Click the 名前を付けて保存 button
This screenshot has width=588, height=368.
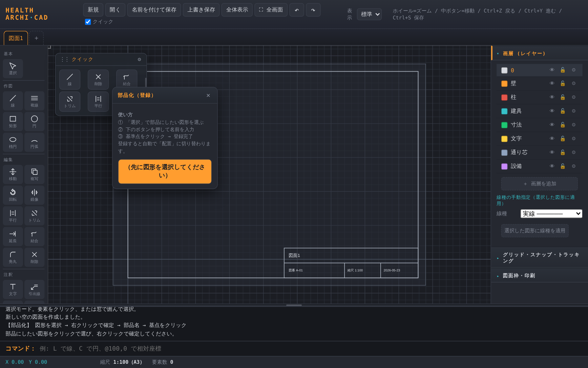(154, 10)
